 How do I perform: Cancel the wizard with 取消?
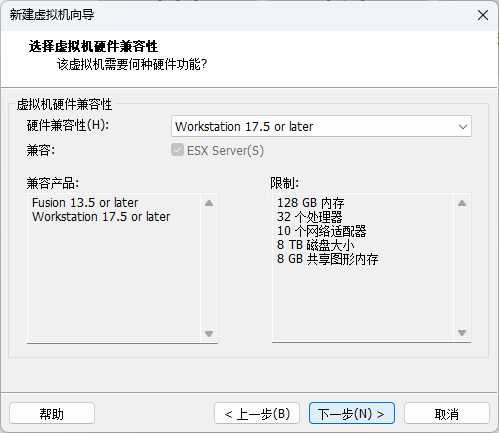click(447, 413)
